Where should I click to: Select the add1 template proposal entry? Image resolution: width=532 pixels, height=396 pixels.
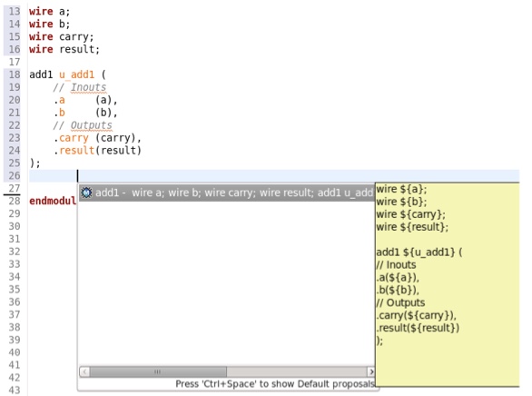point(227,193)
